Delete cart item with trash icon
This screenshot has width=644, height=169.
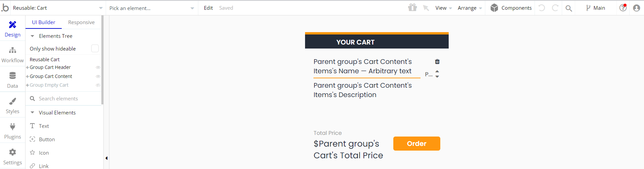pyautogui.click(x=437, y=62)
